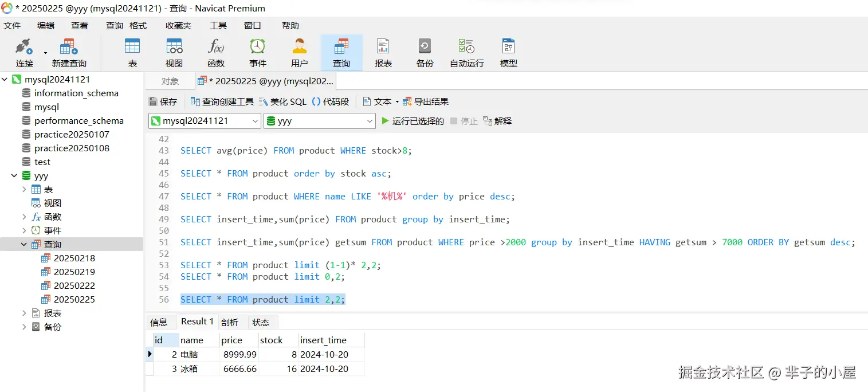Open the 用户 users toolbar icon

click(x=300, y=53)
